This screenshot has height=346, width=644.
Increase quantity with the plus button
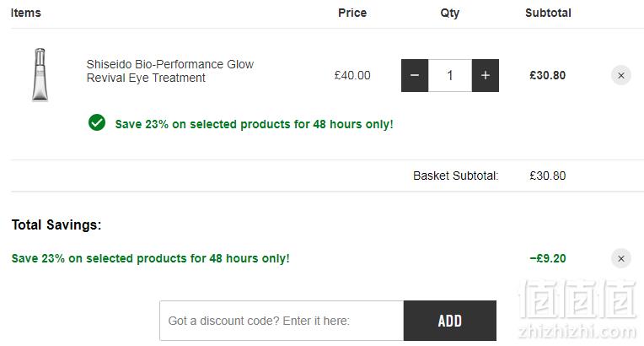(x=485, y=75)
